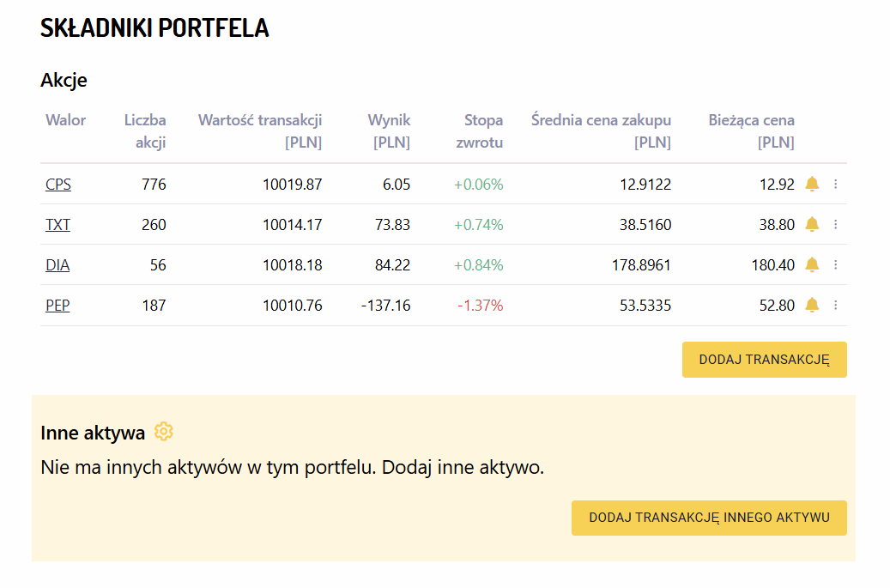Click the Stopa zwrotu column header
Image resolution: width=890 pixels, height=588 pixels.
482,131
